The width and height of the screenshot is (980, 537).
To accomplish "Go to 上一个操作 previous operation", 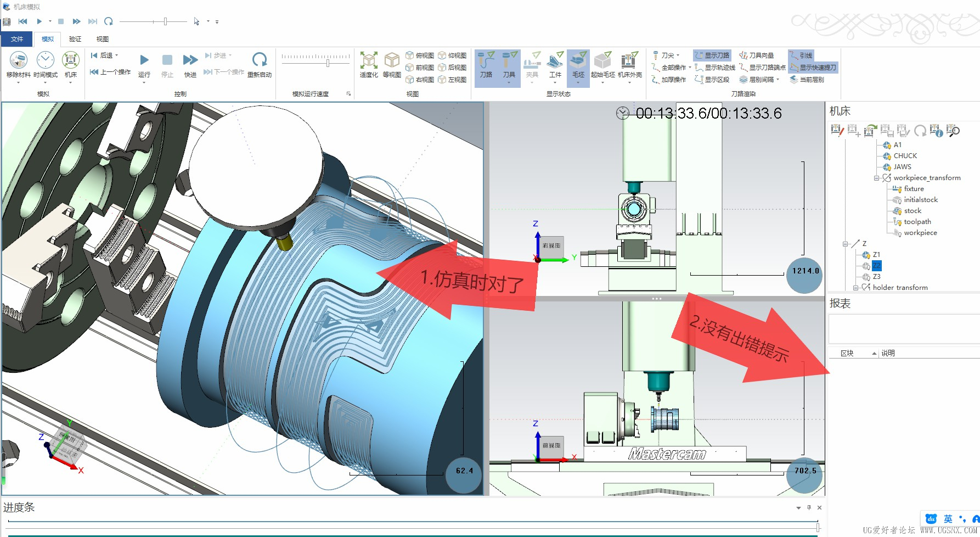I will point(110,72).
